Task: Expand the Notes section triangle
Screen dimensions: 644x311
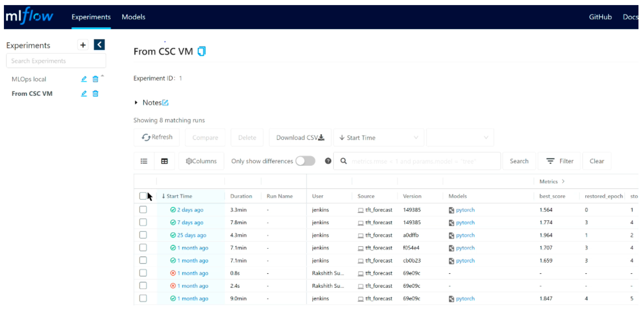Action: [x=136, y=103]
